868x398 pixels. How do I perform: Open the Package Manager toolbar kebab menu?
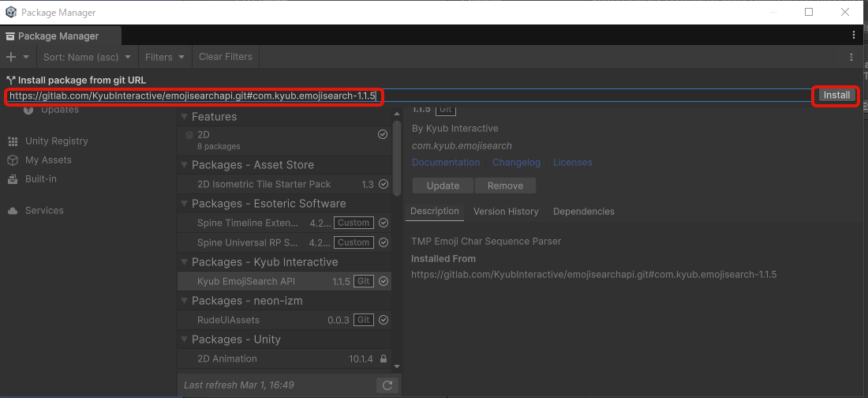(x=851, y=57)
